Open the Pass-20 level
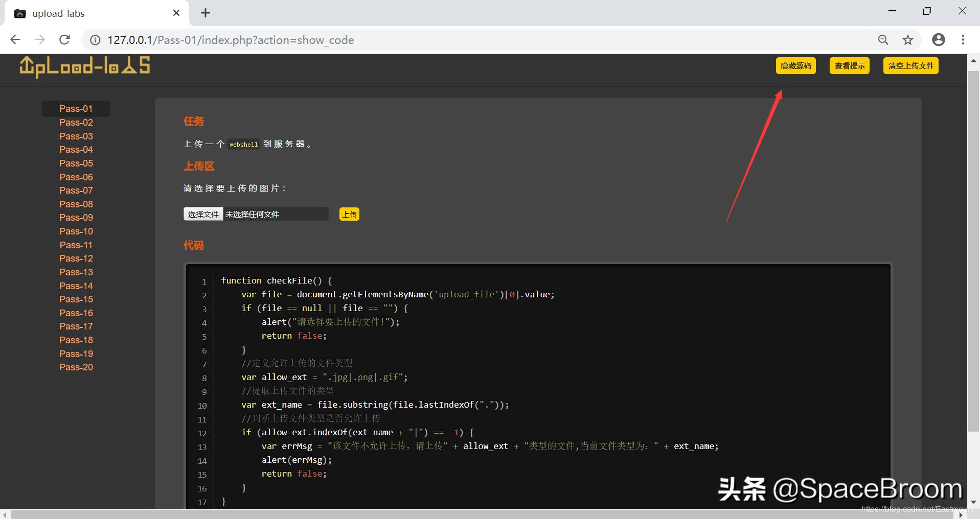This screenshot has height=519, width=980. tap(76, 367)
